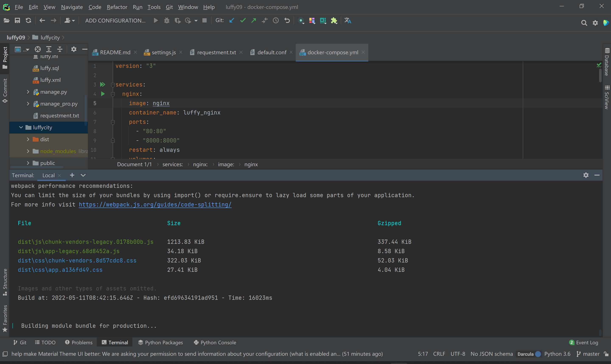Viewport: 611px width, 364px height.
Task: Toggle the Database tool window
Action: pos(607,62)
